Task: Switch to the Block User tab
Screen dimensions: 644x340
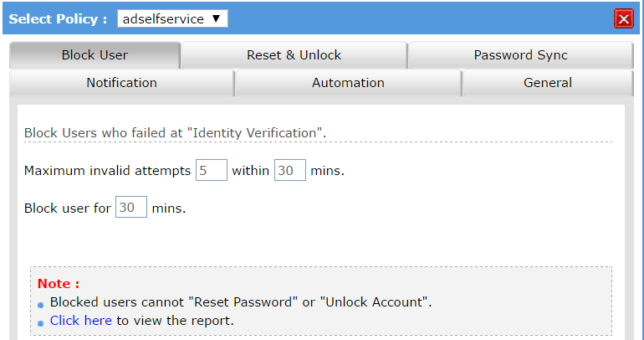Action: (x=95, y=55)
